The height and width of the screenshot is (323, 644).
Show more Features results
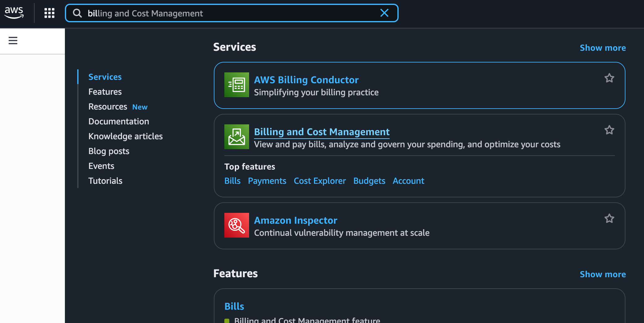click(x=603, y=274)
